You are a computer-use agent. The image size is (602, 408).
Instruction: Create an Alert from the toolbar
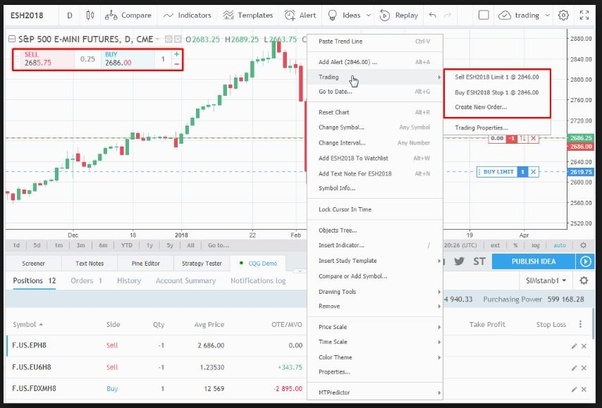click(x=300, y=15)
